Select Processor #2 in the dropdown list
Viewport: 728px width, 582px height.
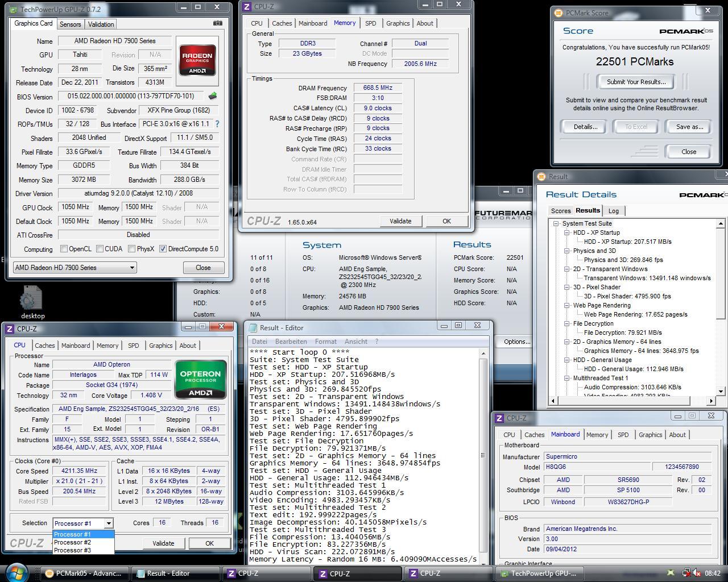pos(84,542)
